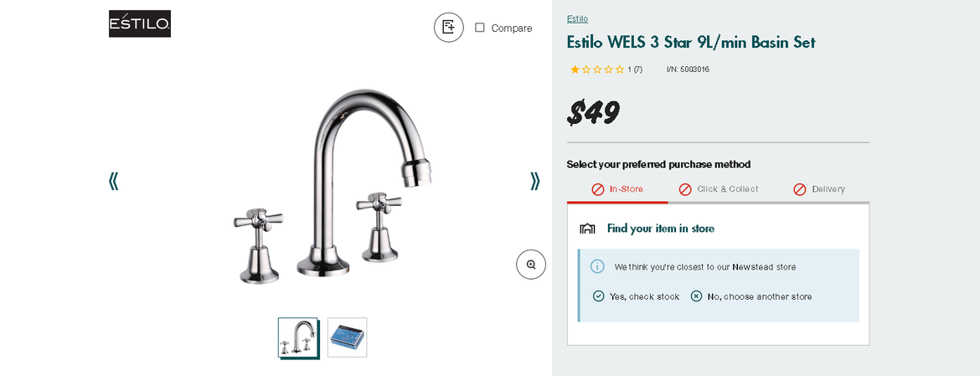
Task: Select the tap set thumbnail image
Action: (x=298, y=337)
